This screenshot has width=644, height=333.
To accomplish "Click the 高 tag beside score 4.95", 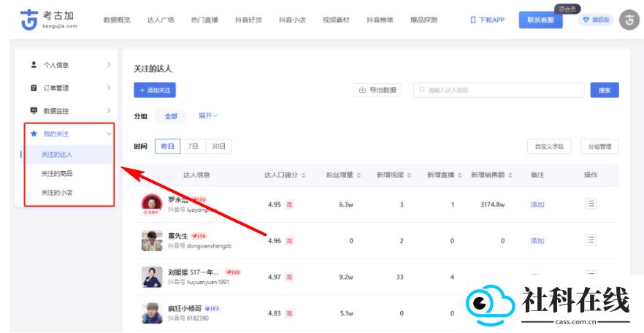I will coord(290,205).
